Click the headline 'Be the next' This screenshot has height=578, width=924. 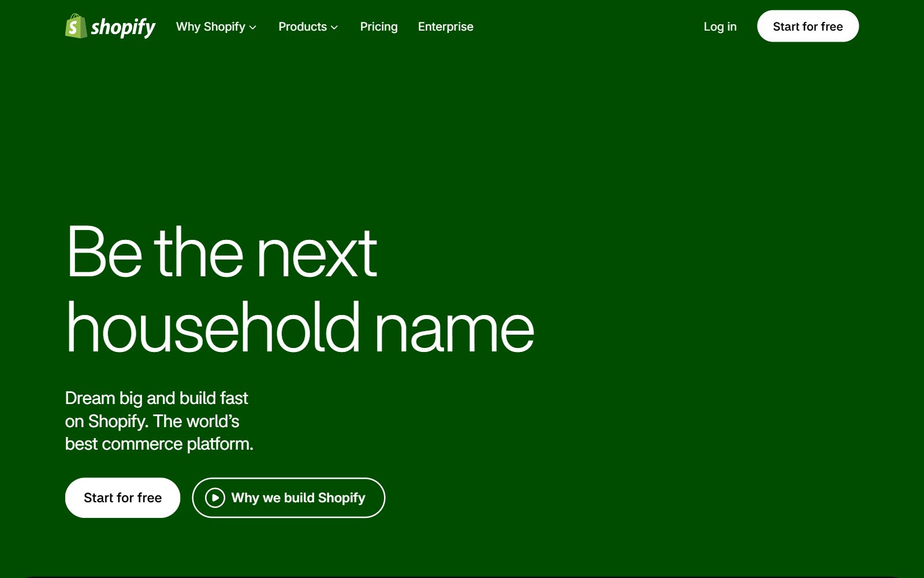(x=222, y=252)
